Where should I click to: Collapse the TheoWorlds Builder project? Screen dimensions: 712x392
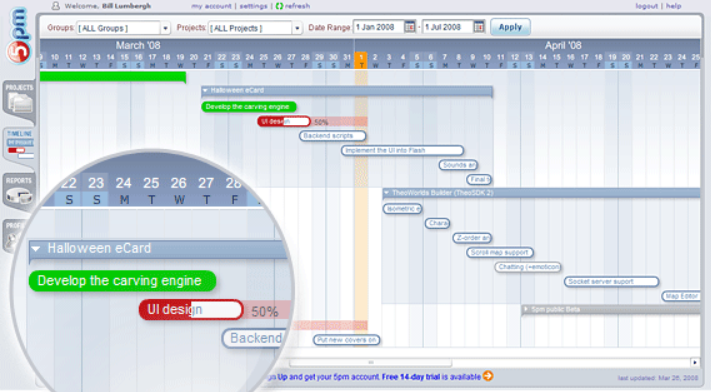[386, 193]
